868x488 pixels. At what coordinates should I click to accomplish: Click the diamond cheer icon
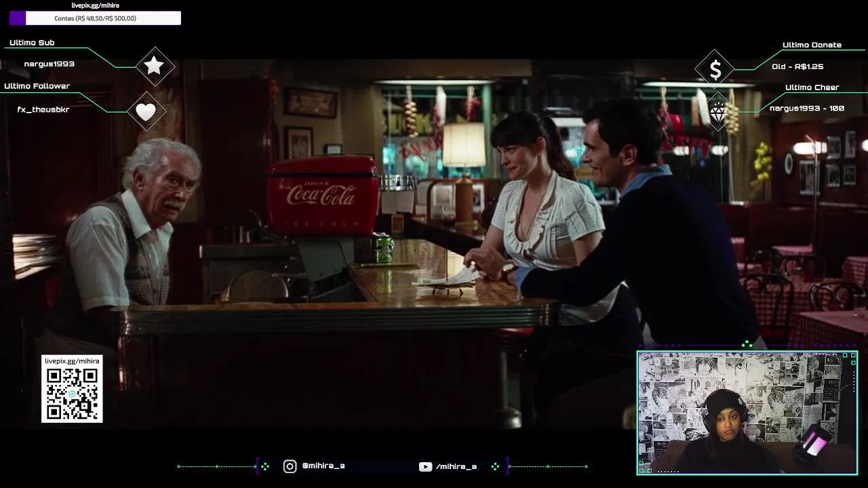point(718,113)
